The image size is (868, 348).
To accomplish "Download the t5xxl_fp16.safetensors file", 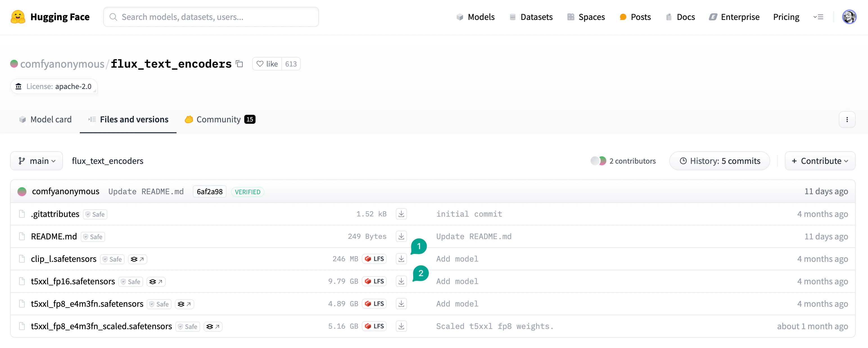I will pos(401,281).
